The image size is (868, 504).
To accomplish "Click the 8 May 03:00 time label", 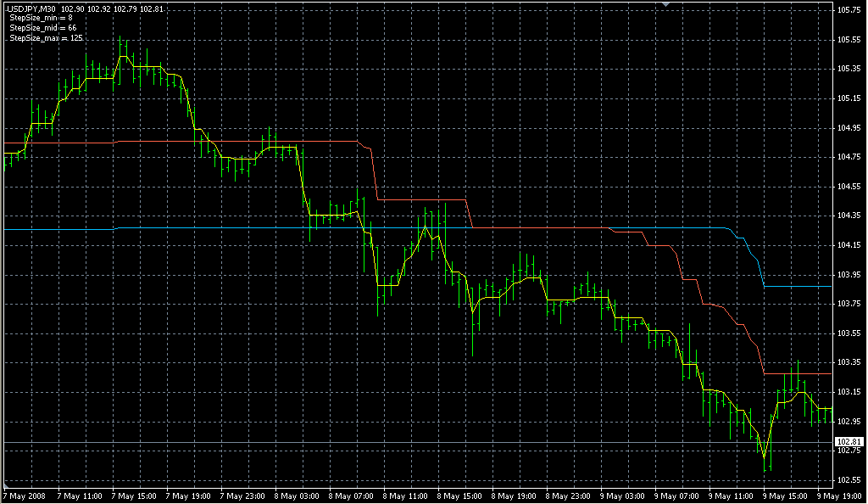I will tap(299, 496).
